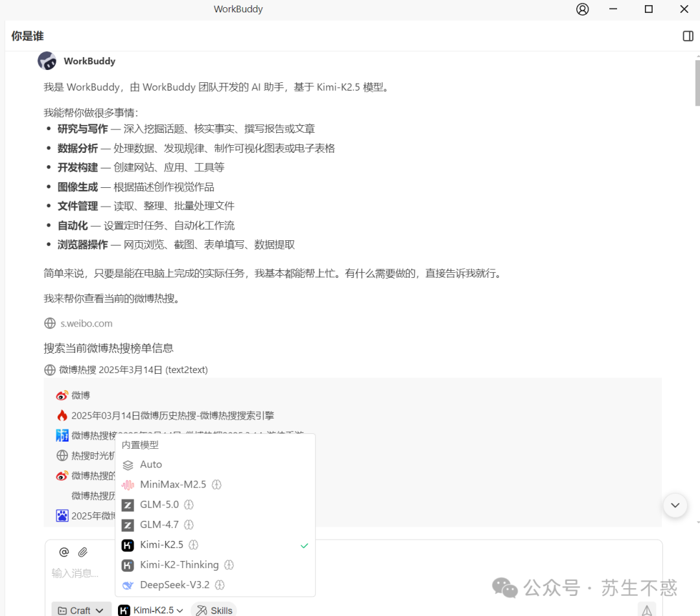Click the 搜索当前微博热搜榜单信息 text
Image resolution: width=700 pixels, height=616 pixels.
pyautogui.click(x=108, y=348)
